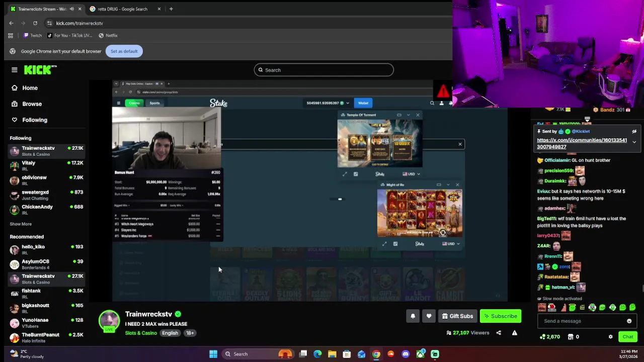Open the Kick hamburger sidebar menu
The image size is (644, 362).
coord(15,70)
